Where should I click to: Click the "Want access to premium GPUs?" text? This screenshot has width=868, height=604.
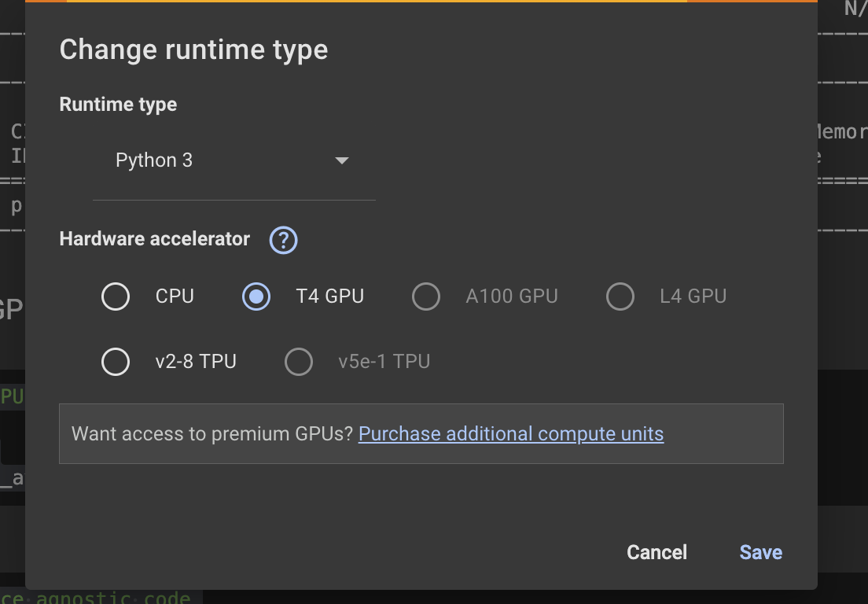[212, 434]
